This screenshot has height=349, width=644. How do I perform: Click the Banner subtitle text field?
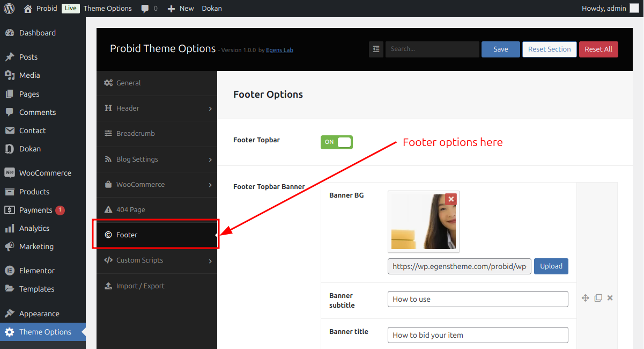click(478, 299)
